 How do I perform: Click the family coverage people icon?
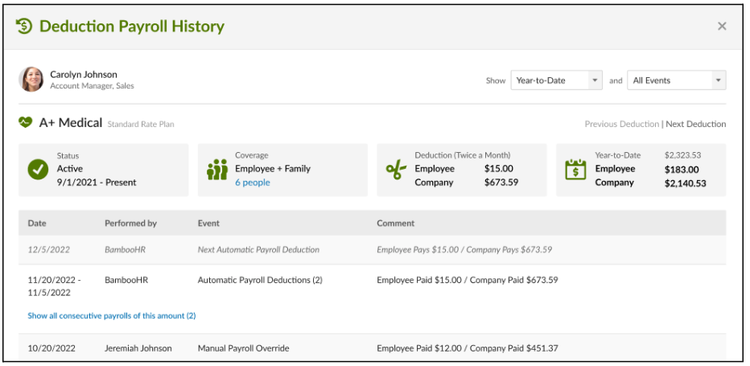[x=217, y=170]
